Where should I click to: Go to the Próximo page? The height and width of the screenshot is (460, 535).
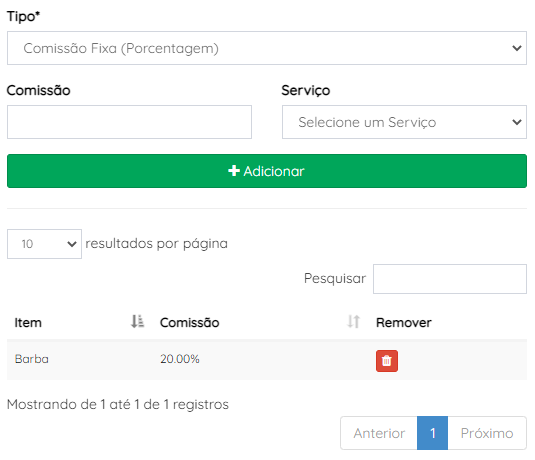487,433
